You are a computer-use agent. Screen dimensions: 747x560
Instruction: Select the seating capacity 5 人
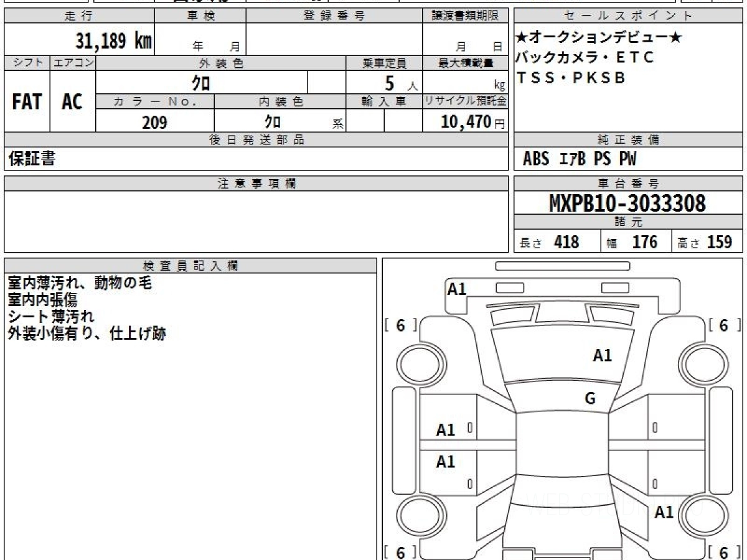pos(401,83)
